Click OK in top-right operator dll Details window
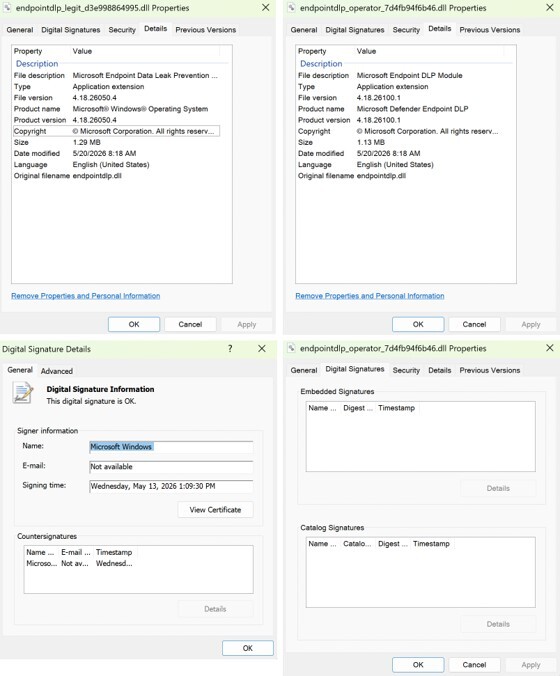The image size is (560, 676). coord(418,324)
